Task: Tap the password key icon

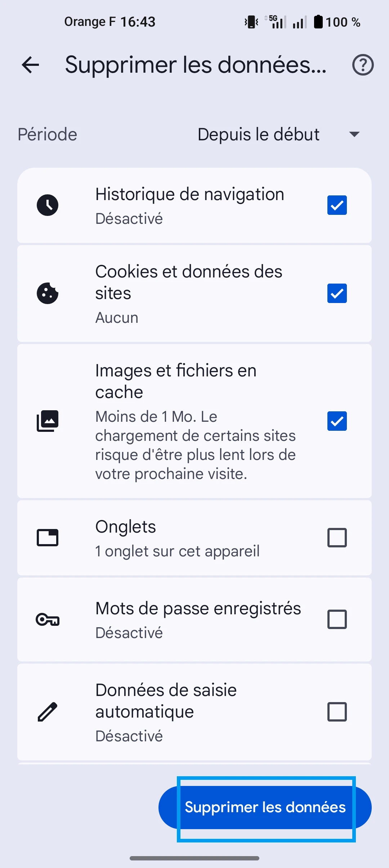Action: (48, 619)
